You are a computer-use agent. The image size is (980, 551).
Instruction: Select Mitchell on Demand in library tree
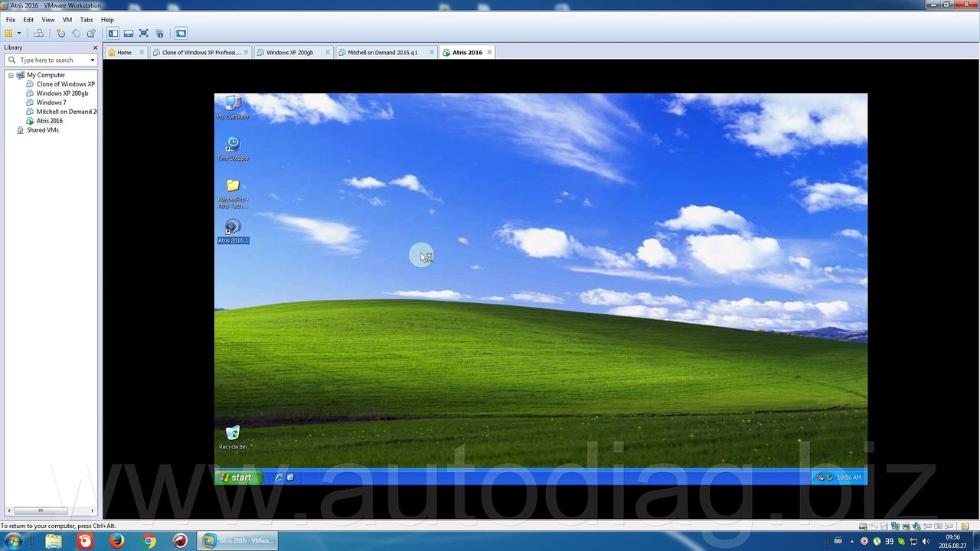click(67, 112)
